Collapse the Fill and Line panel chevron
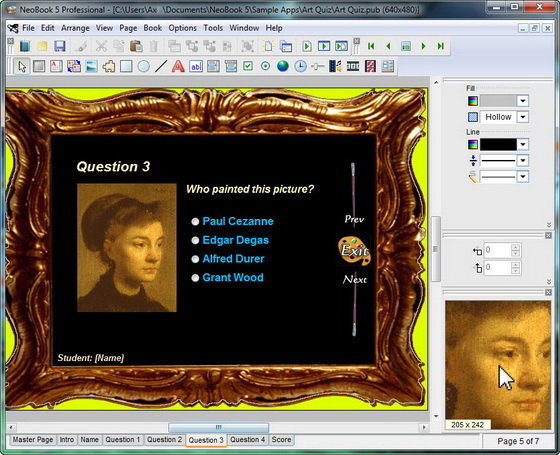 coord(549,225)
